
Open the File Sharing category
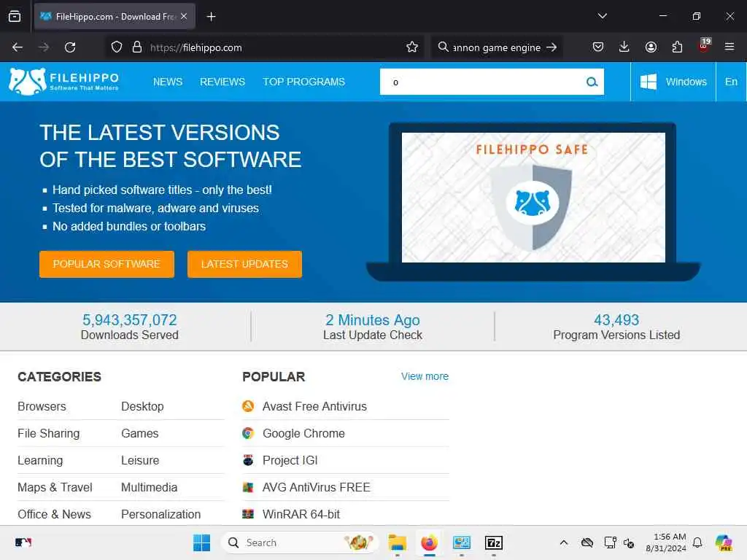click(49, 433)
